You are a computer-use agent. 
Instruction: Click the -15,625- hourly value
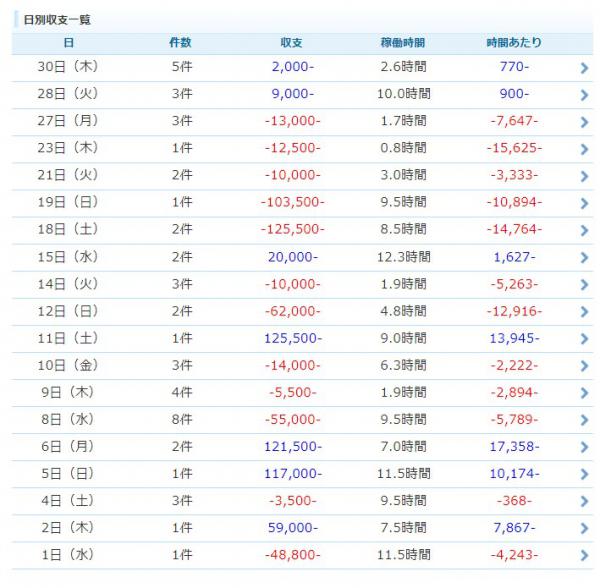(x=515, y=148)
